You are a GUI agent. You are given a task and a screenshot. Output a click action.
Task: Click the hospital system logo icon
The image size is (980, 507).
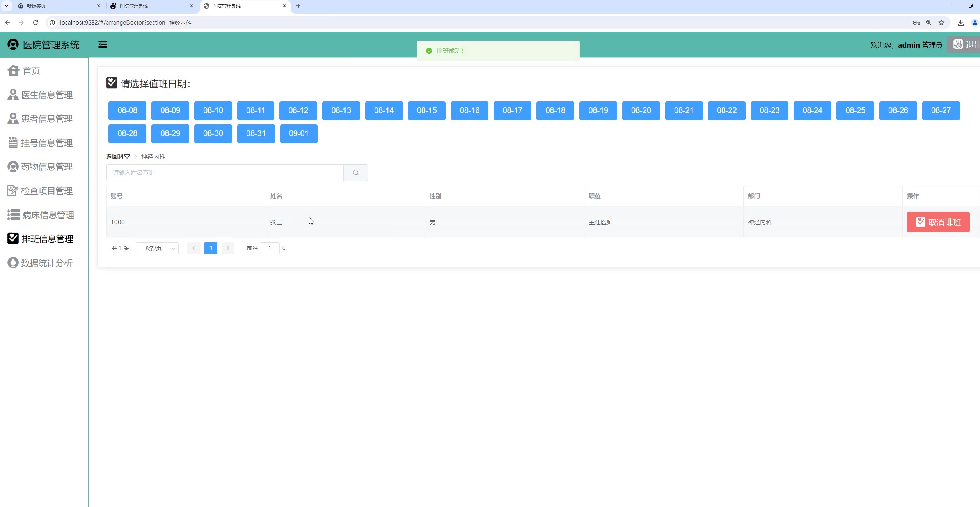click(13, 44)
